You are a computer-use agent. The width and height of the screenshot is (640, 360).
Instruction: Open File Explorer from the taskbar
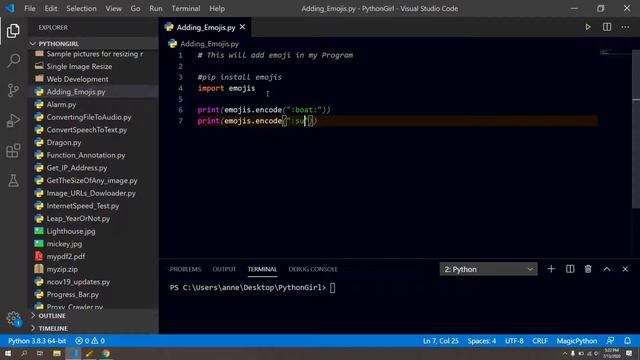pos(57,353)
